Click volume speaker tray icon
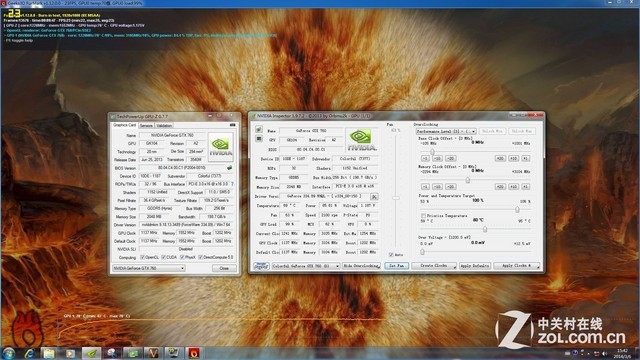 coord(604,353)
